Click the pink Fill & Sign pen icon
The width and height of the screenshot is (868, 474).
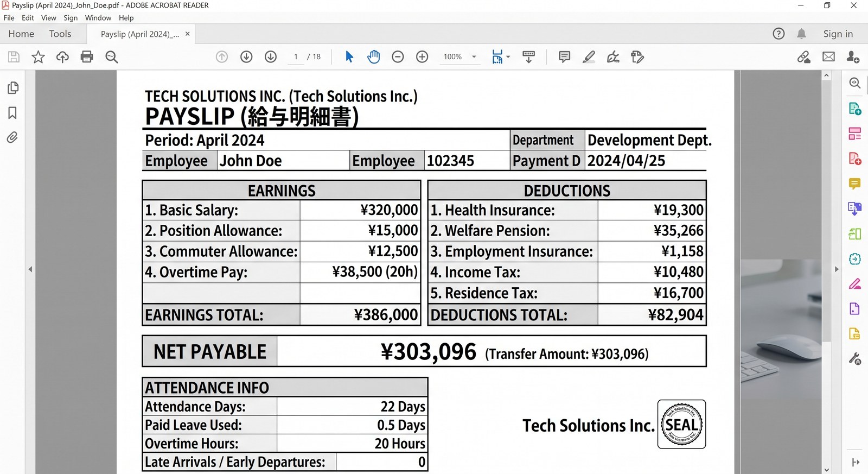pos(855,284)
